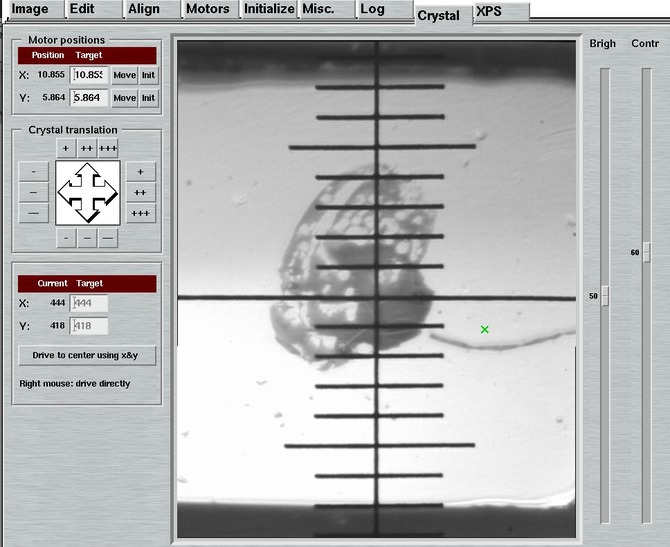
Task: Click Init button for Y motor
Action: click(148, 98)
